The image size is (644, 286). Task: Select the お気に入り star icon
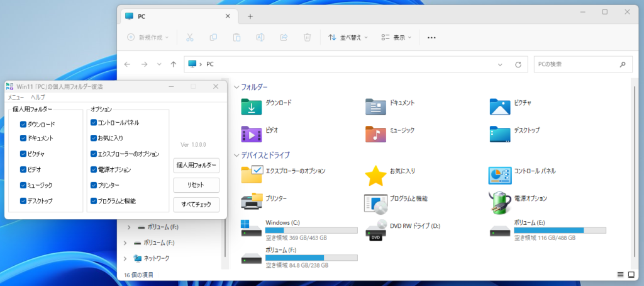[376, 175]
